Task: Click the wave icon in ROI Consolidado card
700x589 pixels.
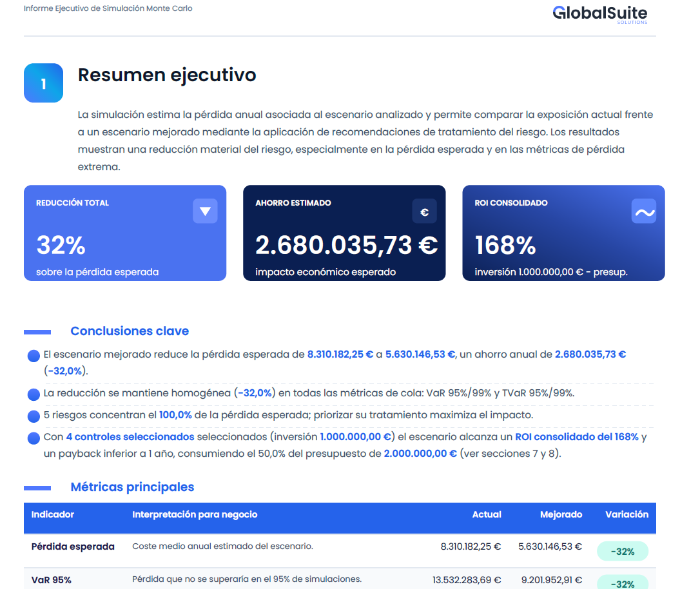Action: pos(644,211)
